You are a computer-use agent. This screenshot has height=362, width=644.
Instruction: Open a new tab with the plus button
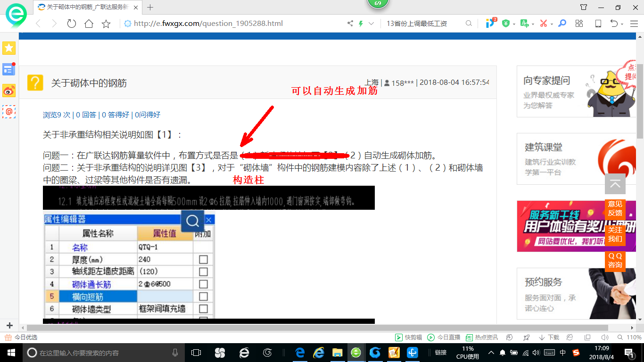coord(150,7)
